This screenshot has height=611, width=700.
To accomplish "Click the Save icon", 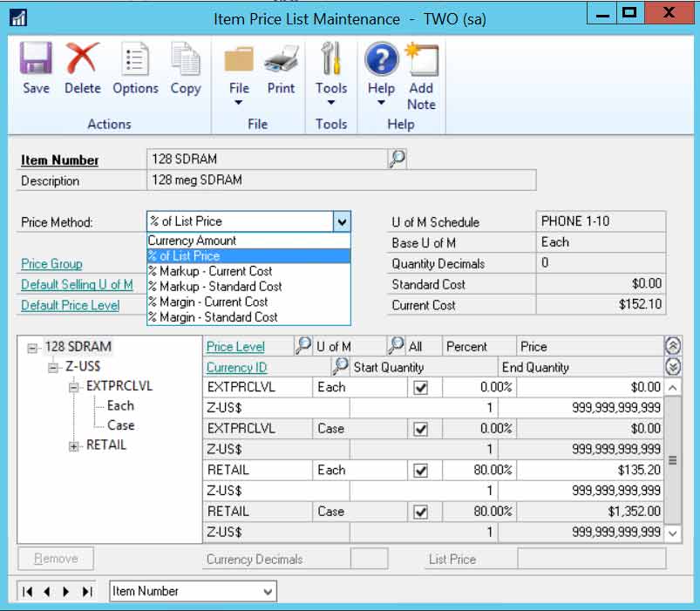I will click(x=35, y=65).
